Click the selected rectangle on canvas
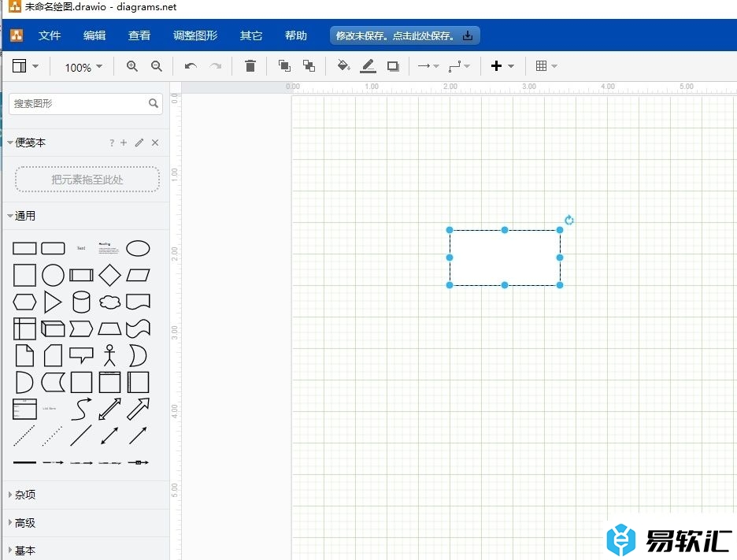 [x=505, y=258]
